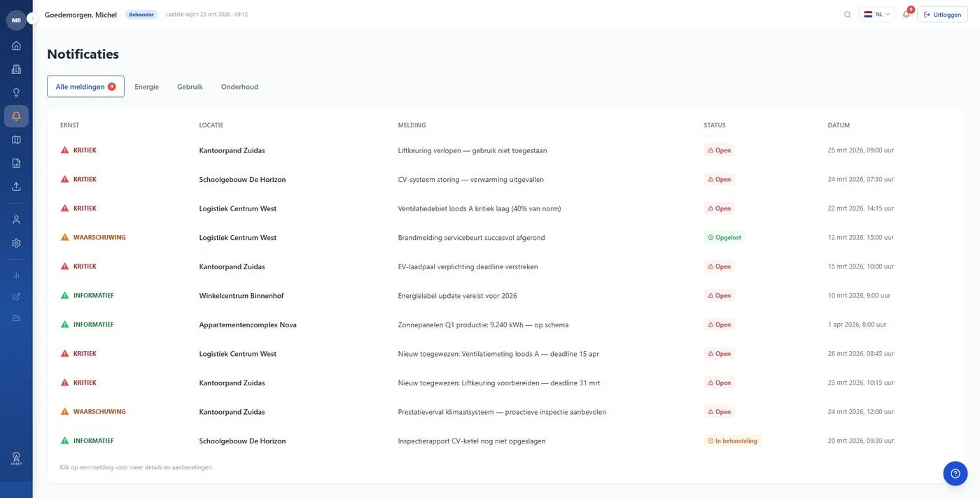Click the In behandeling status badge
Screen dimensions: 980x498
pyautogui.click(x=732, y=441)
